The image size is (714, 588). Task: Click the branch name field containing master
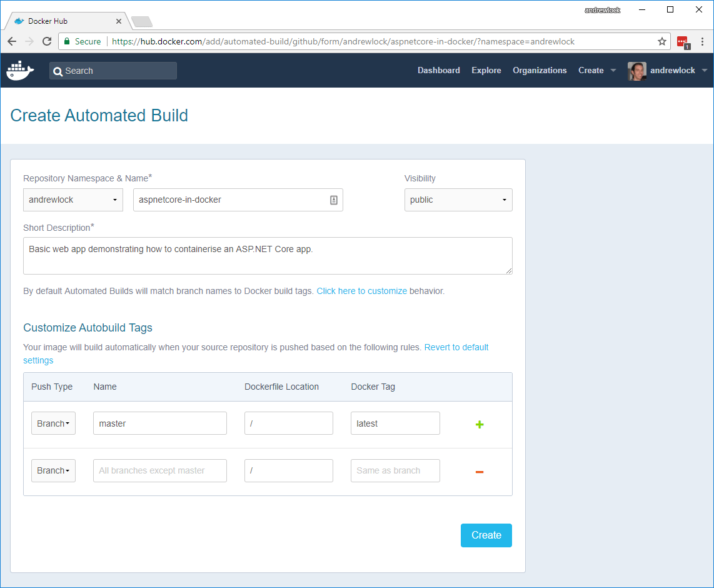tap(160, 423)
